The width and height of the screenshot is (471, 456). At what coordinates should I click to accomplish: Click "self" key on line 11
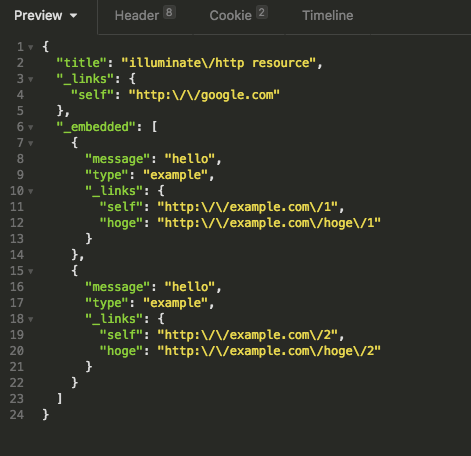click(121, 207)
